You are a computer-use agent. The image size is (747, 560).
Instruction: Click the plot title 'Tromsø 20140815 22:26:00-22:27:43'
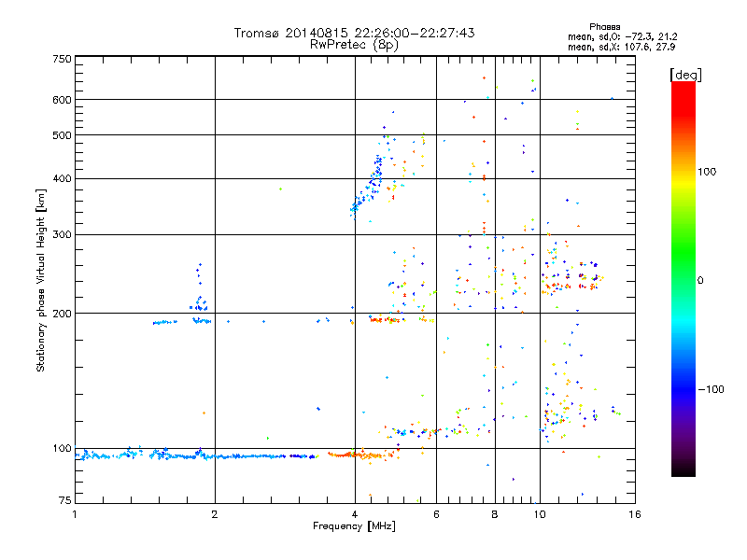(x=354, y=33)
